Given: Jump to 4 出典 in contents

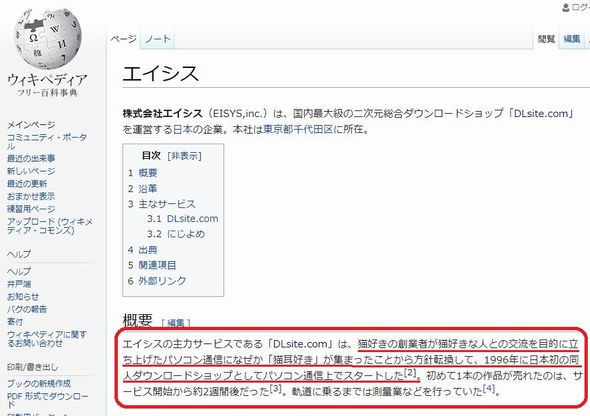Looking at the screenshot, I should (142, 250).
